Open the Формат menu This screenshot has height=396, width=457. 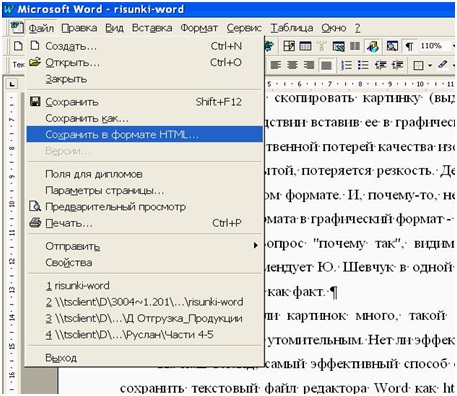coord(199,28)
